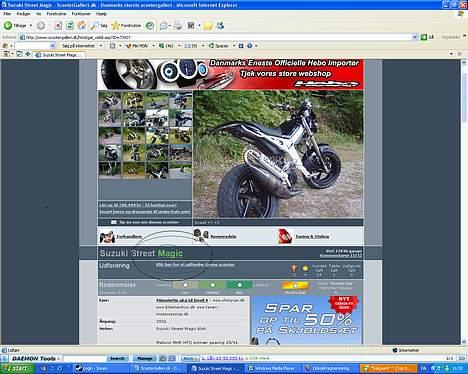
Task: Click the yellow note toolbar icon
Action: [x=208, y=26]
